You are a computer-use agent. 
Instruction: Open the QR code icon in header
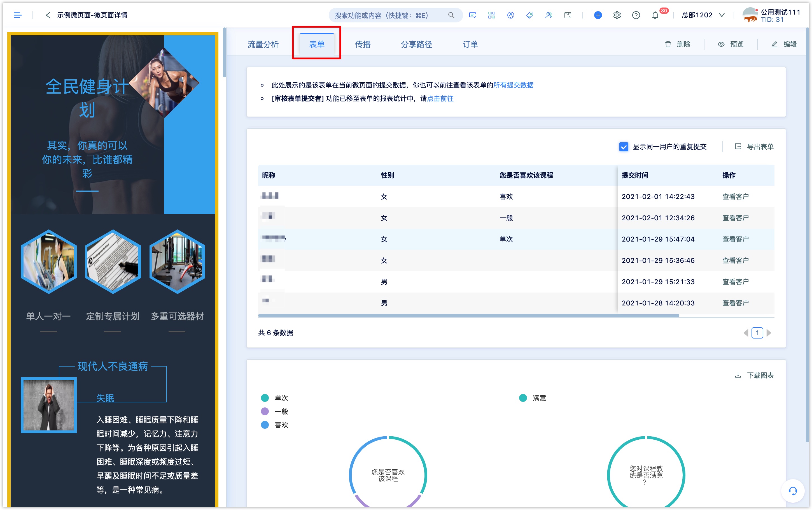pyautogui.click(x=492, y=15)
